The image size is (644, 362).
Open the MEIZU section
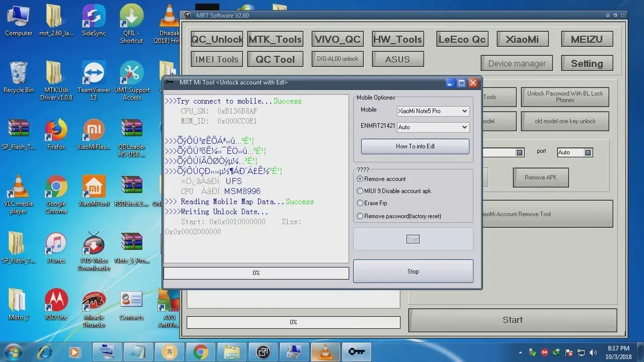[x=587, y=39]
